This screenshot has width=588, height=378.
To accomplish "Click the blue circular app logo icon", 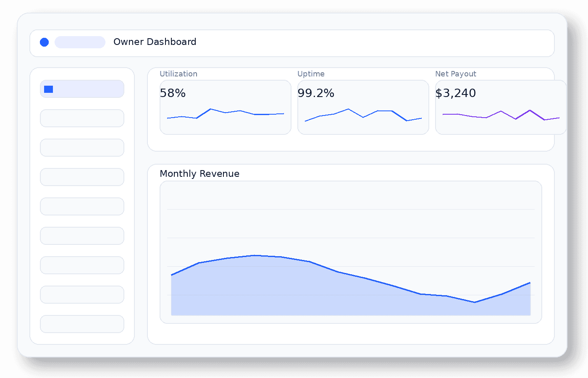I will coord(44,42).
